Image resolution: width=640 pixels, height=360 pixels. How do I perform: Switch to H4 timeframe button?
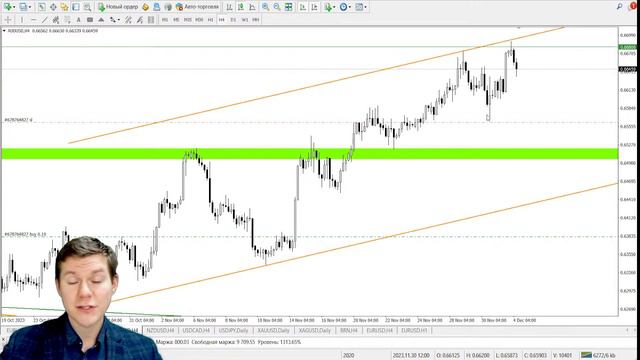pos(222,20)
